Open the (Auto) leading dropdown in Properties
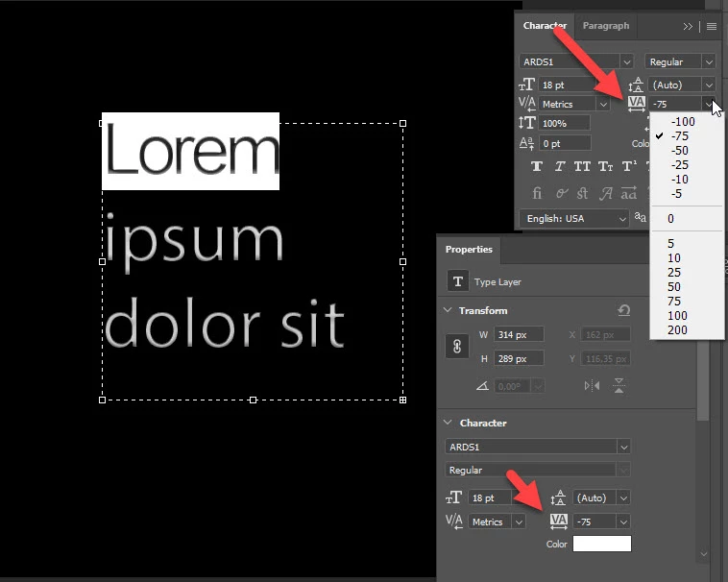 (x=623, y=498)
